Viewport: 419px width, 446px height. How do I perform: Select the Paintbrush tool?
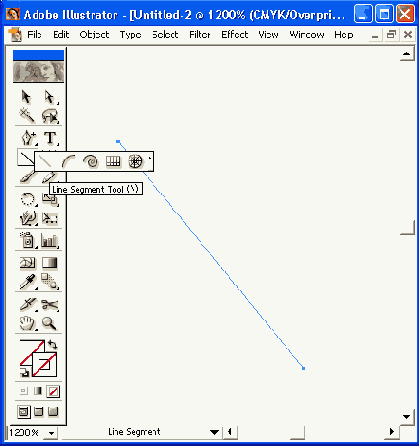[27, 177]
